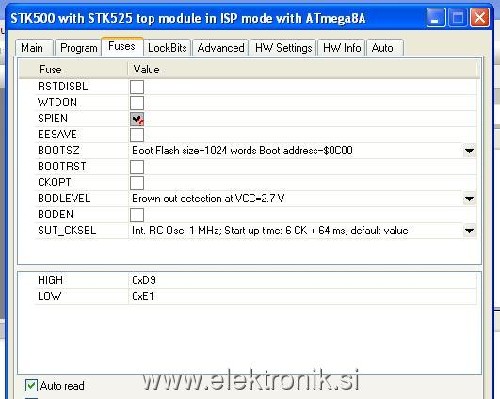Image resolution: width=500 pixels, height=399 pixels.
Task: Click the HIGH fuse byte value field
Action: 302,280
